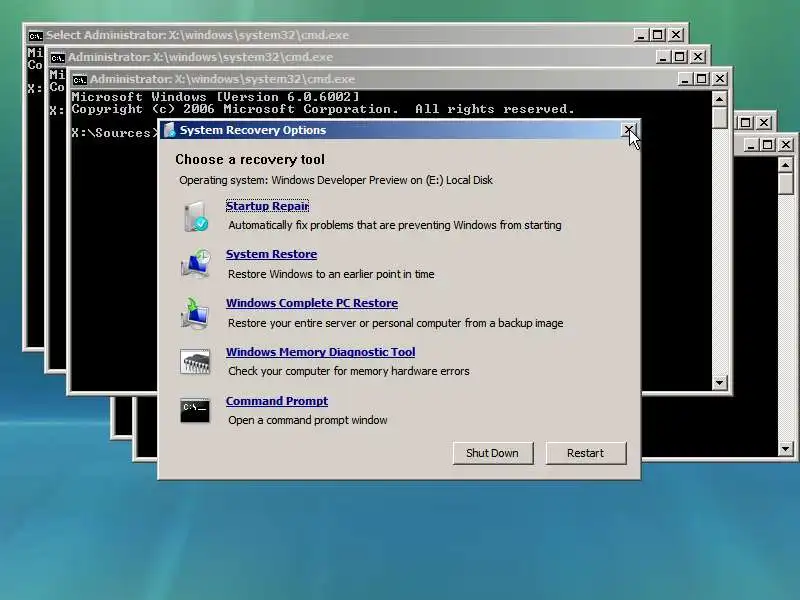Maximize the rightmost background cmd window
Viewport: 800px width, 600px height.
(x=767, y=145)
